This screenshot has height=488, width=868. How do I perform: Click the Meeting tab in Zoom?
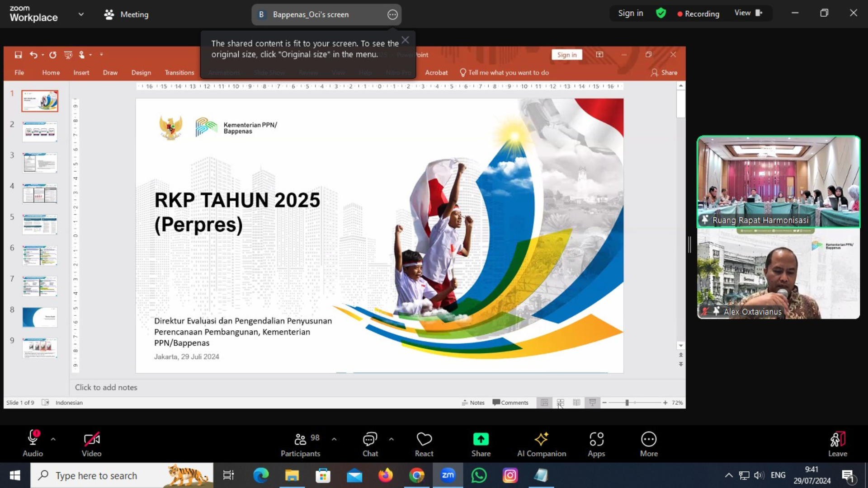point(126,14)
